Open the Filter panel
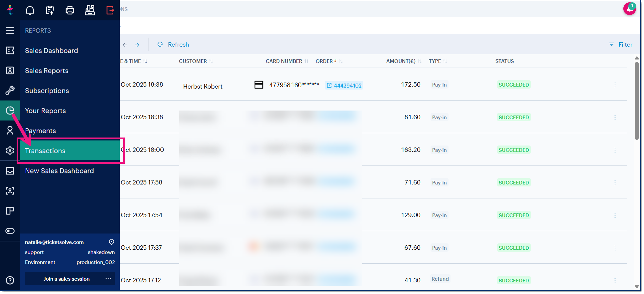The image size is (644, 294). pyautogui.click(x=621, y=45)
